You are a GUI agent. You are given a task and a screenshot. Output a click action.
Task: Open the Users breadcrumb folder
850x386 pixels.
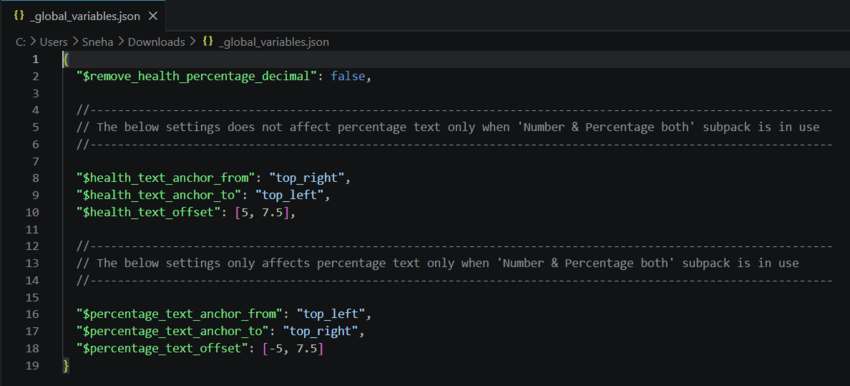53,42
